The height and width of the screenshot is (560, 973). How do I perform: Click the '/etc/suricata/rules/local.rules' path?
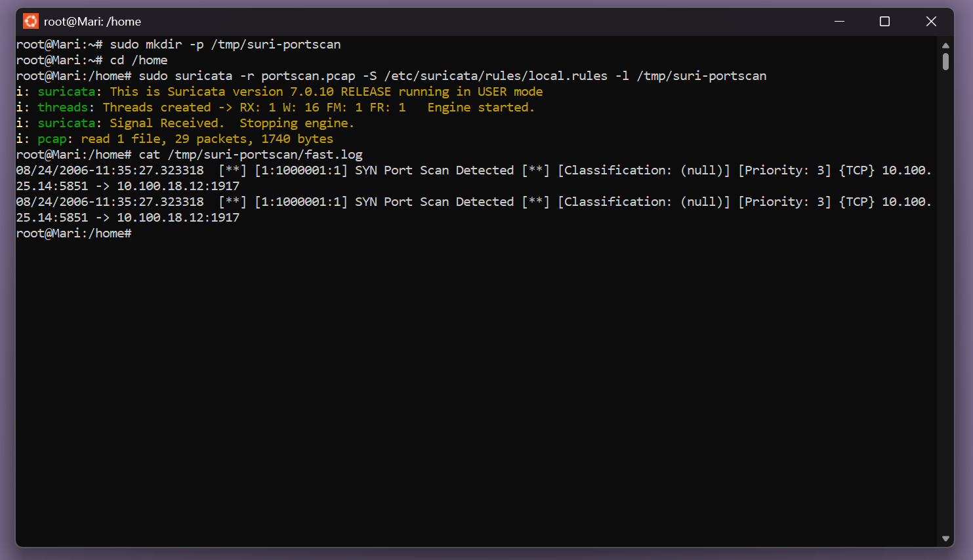click(x=496, y=76)
